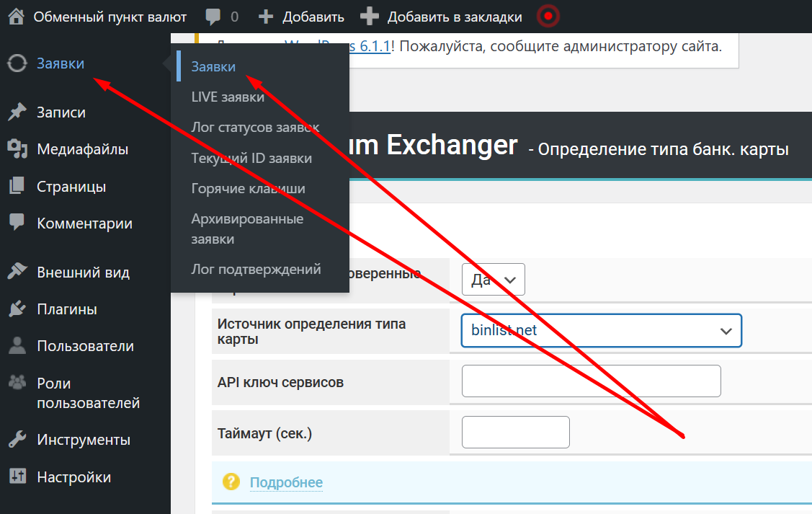Screen dimensions: 812x514
Task: Click the yellow question mark icon
Action: point(231,482)
